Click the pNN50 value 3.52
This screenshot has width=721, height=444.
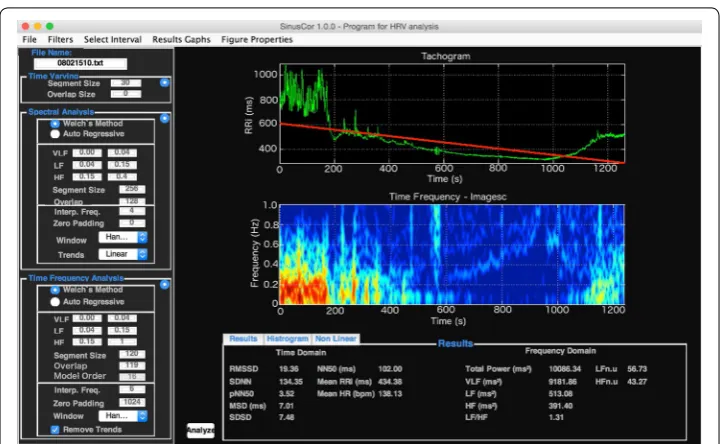click(x=286, y=394)
